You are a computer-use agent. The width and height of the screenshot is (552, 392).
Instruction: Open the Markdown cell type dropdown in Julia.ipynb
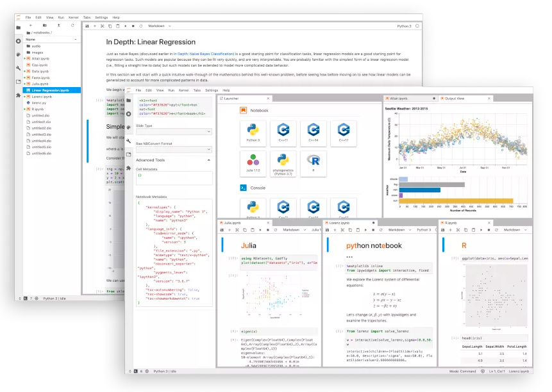[294, 230]
